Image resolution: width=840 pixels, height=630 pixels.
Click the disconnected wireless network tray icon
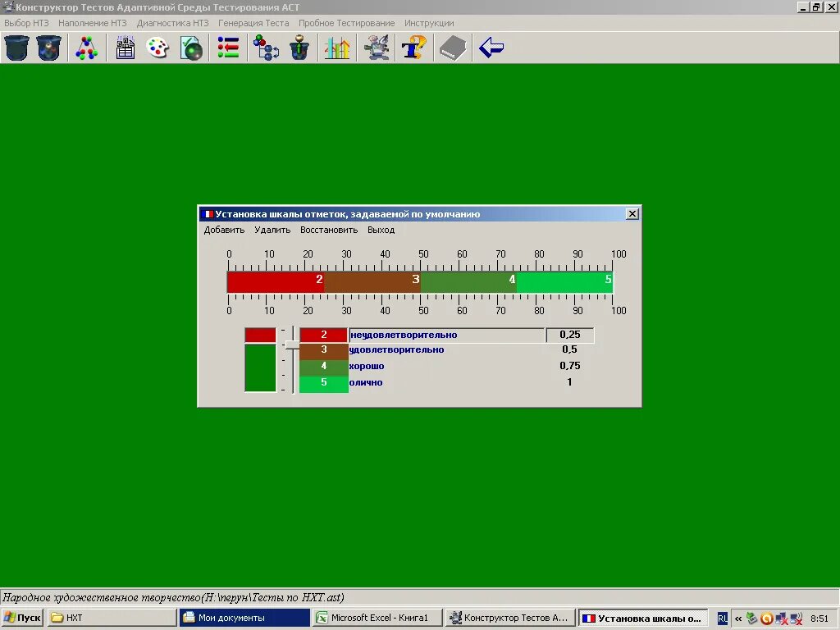pos(796,619)
